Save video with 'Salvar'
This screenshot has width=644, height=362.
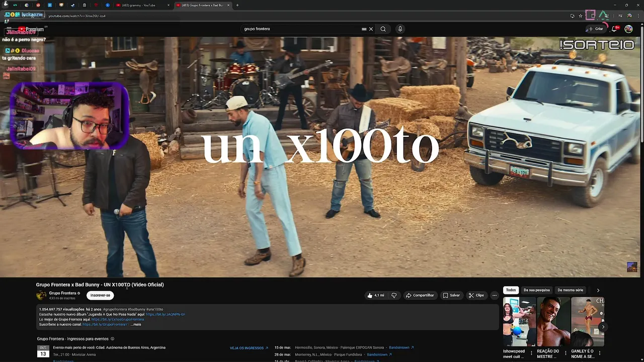point(451,295)
